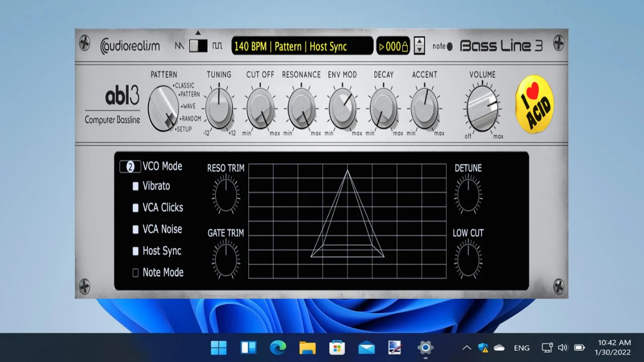Open the drawing app taskbar icon
The image size is (644, 362).
[x=395, y=347]
